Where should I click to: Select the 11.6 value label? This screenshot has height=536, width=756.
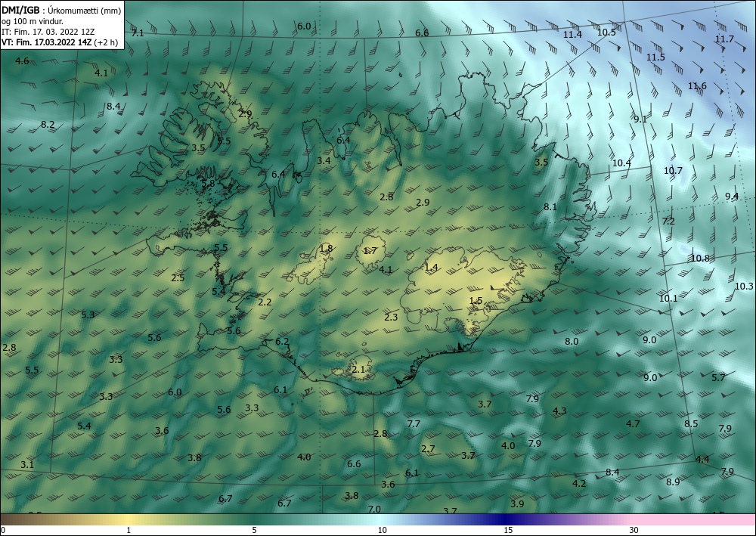[x=697, y=85]
